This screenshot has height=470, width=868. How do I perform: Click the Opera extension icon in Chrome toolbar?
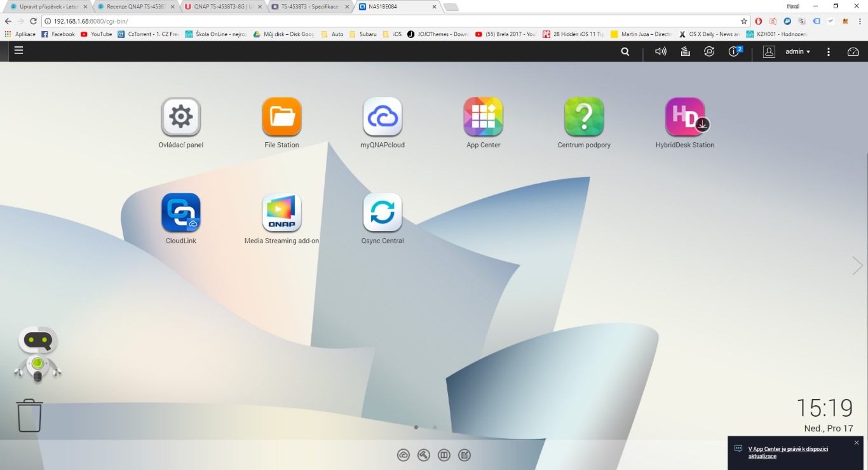tap(758, 21)
